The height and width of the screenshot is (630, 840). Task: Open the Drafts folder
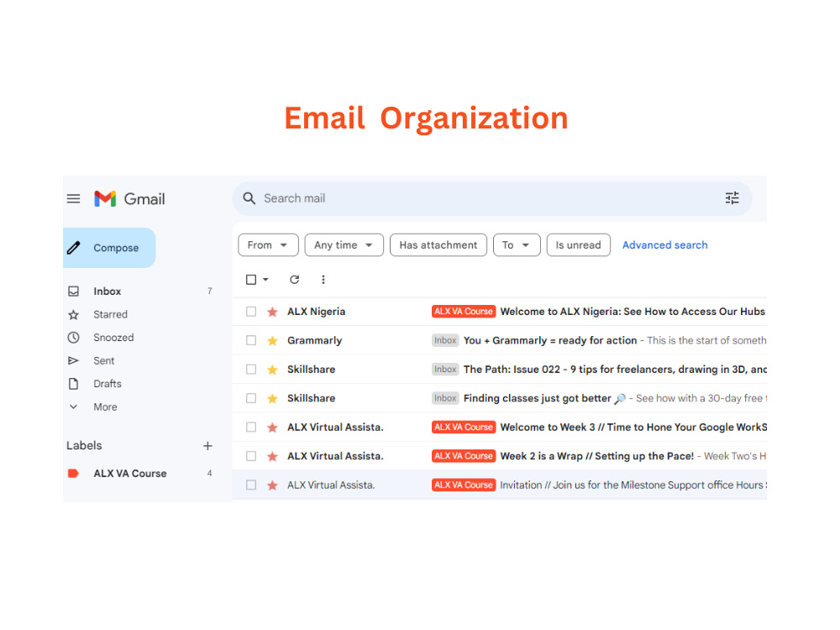pos(108,384)
